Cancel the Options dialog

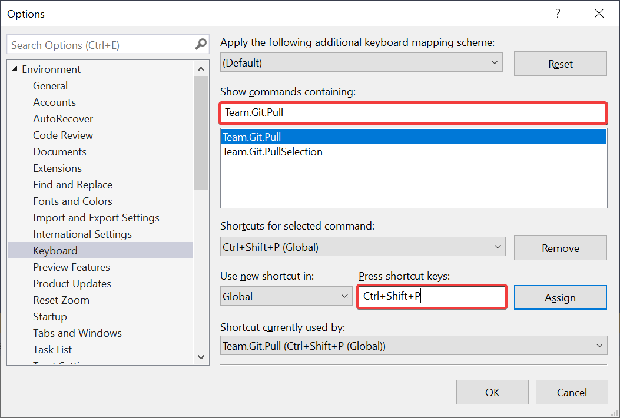click(569, 393)
